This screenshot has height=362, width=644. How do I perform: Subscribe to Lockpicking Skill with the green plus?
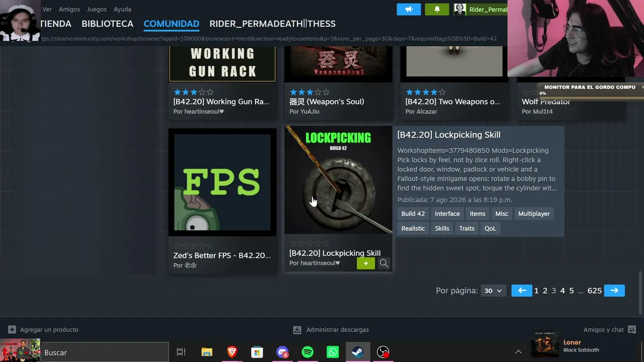(366, 263)
